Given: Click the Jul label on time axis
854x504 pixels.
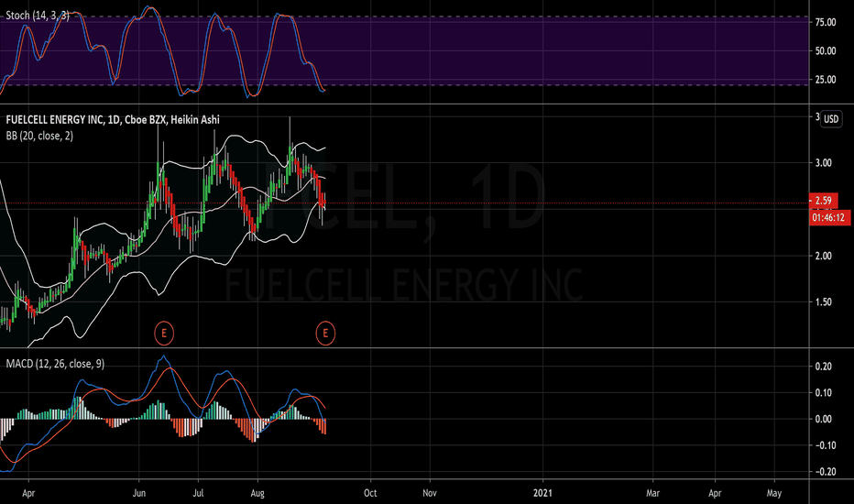Looking at the screenshot, I should click(198, 494).
